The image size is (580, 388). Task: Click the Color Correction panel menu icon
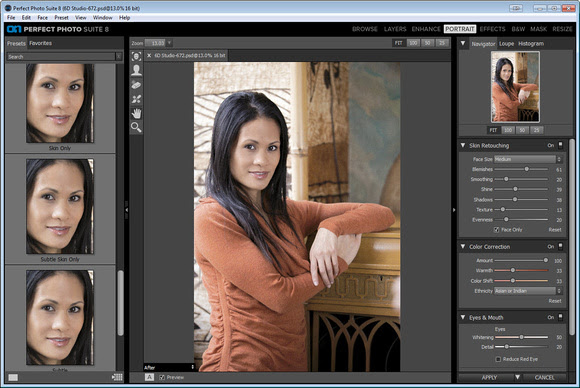pos(561,246)
